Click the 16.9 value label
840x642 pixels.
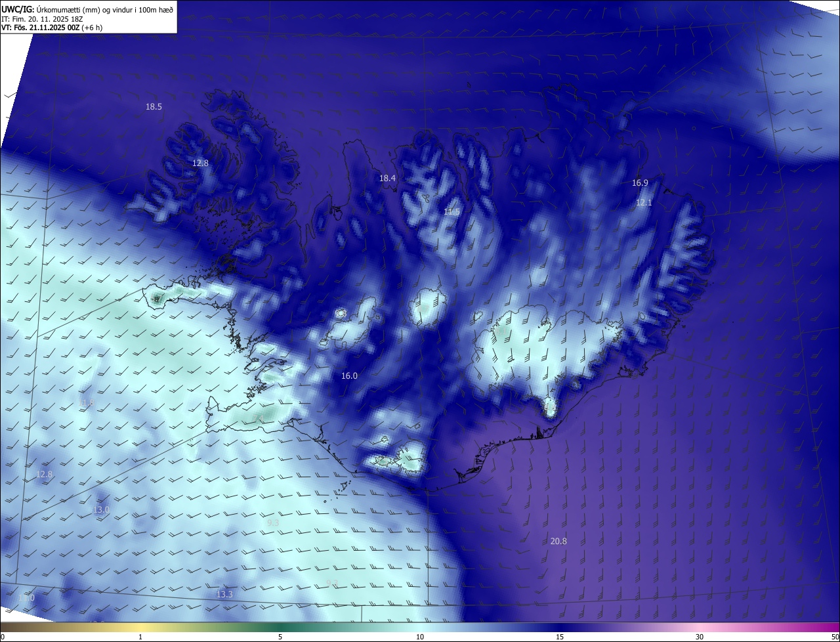640,182
